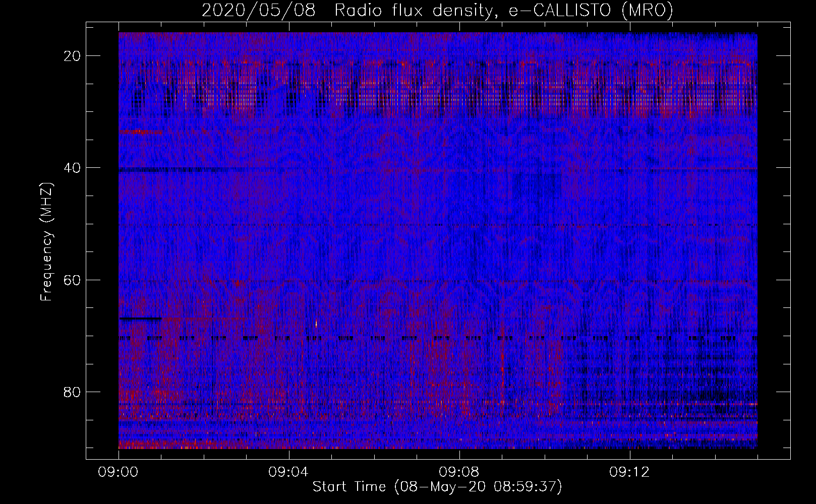Click the 'Start Time (08-May-20 08:59:37)' label
The height and width of the screenshot is (504, 816).
437,487
